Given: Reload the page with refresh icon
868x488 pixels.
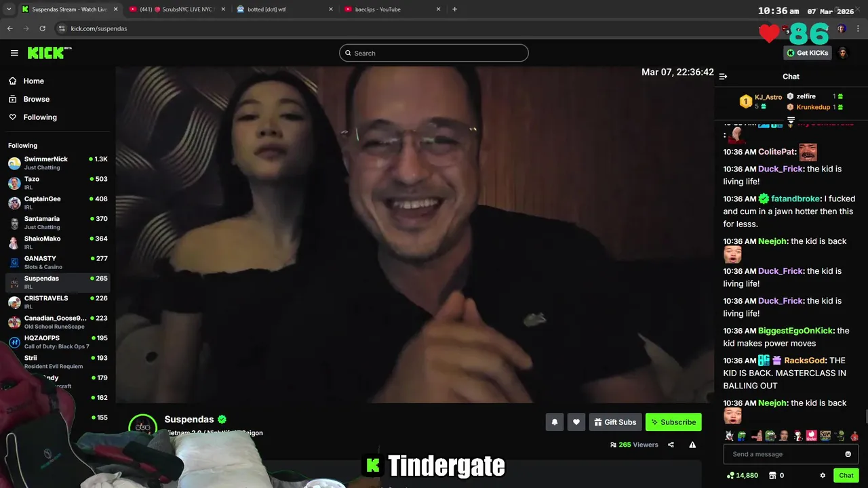Looking at the screenshot, I should point(42,28).
